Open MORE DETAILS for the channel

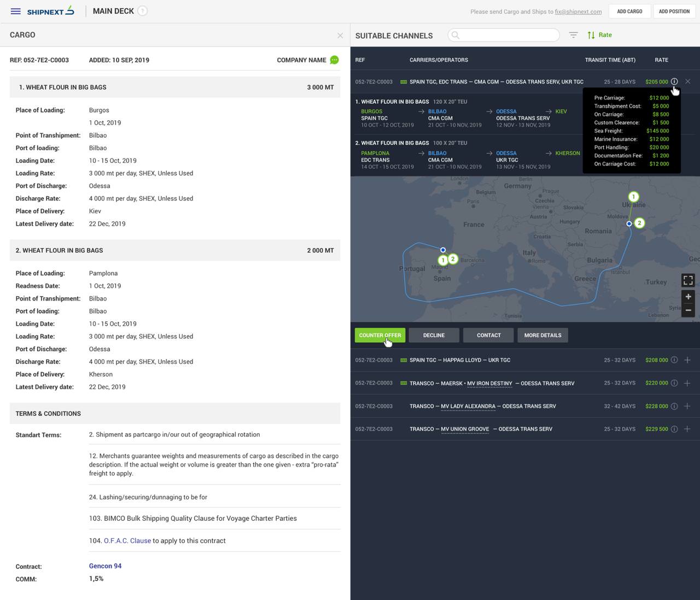[x=542, y=336]
